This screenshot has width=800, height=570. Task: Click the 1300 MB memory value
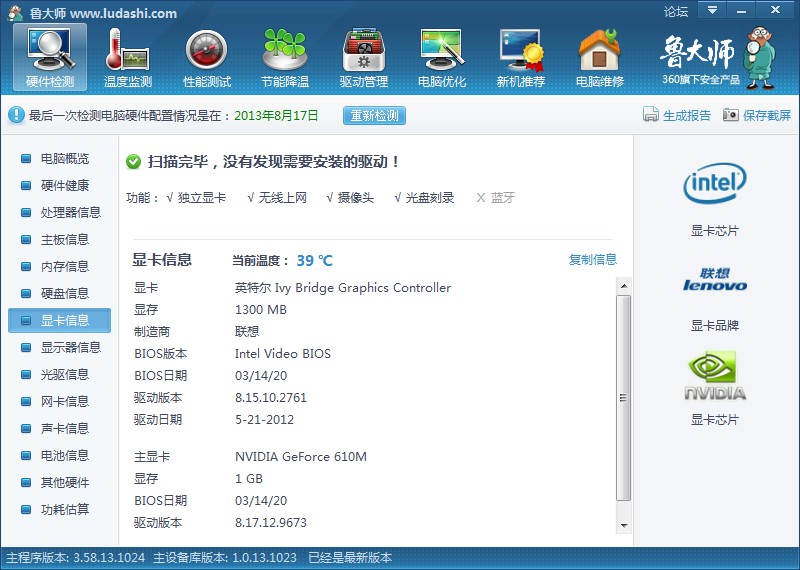tap(261, 310)
